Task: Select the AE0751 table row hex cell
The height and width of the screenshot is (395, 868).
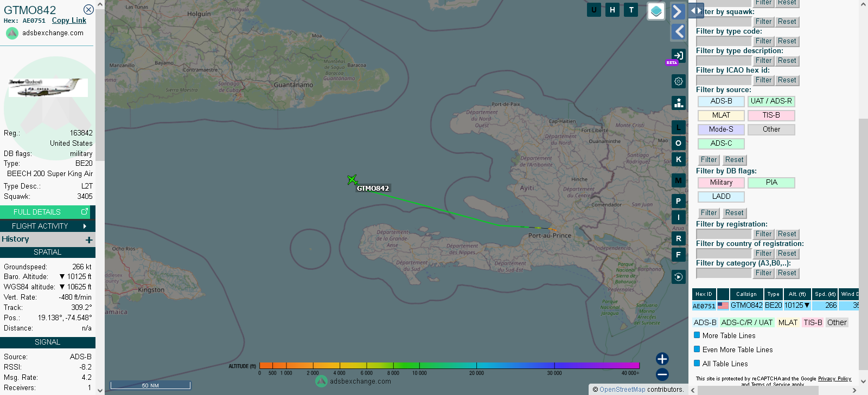Action: [704, 306]
